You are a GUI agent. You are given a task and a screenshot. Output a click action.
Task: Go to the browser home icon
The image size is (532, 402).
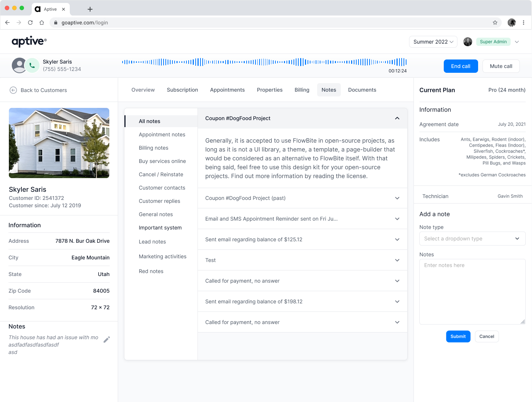tap(42, 23)
